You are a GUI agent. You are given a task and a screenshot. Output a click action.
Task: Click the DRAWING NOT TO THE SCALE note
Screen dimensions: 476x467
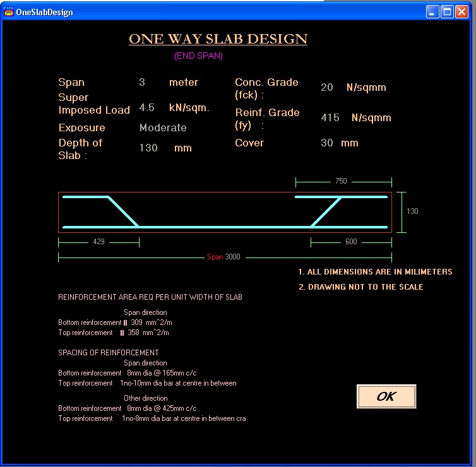point(361,287)
